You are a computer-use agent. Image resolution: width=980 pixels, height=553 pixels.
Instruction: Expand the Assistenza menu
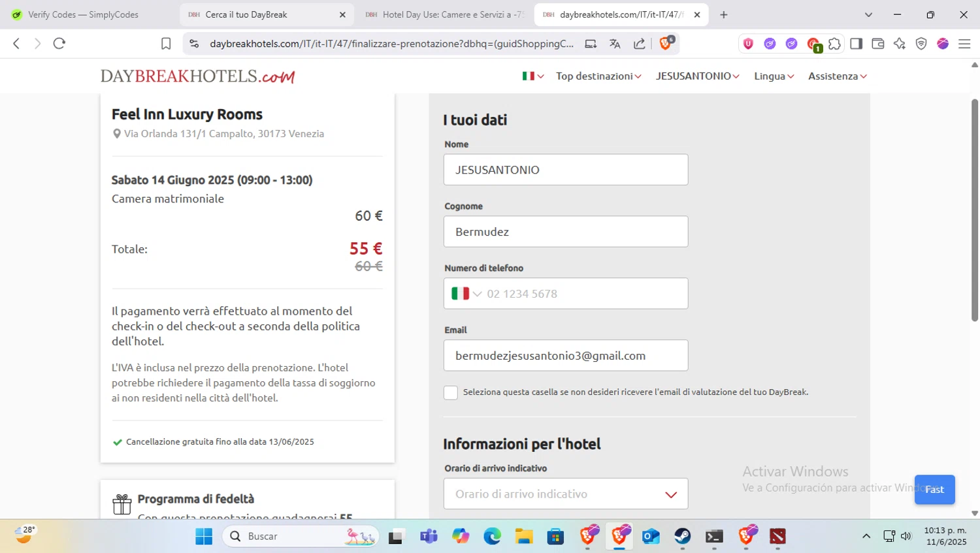pos(838,76)
